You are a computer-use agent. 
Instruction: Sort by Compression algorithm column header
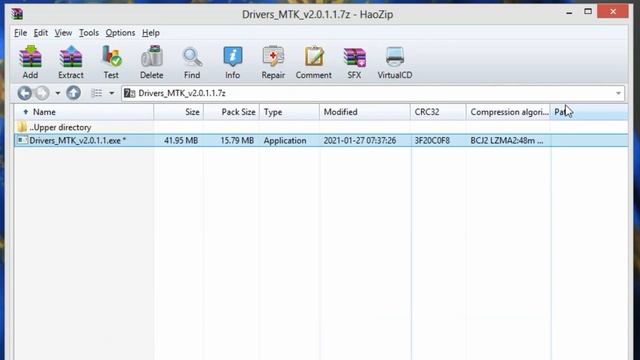509,112
